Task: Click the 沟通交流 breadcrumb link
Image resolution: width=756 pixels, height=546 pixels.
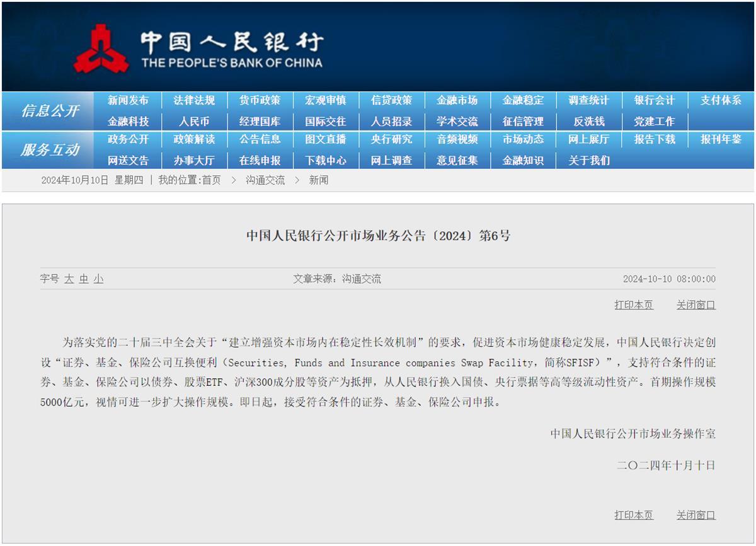Action: click(x=264, y=180)
